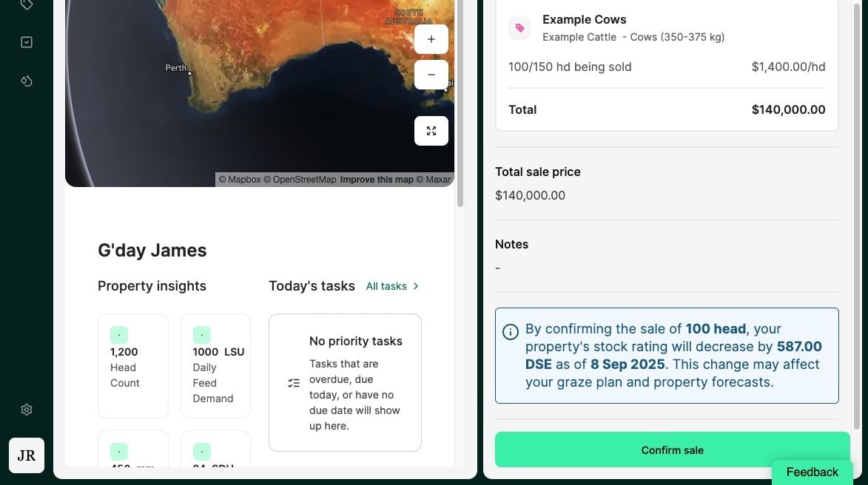Zoom in on the map

tap(431, 39)
